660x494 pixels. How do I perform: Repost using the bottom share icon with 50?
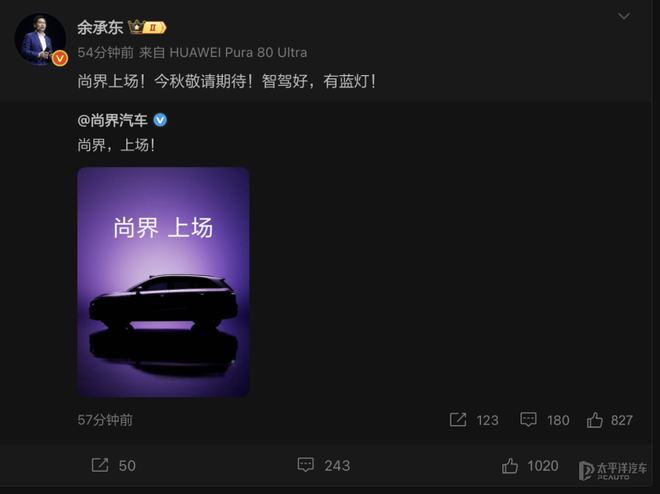tap(100, 465)
